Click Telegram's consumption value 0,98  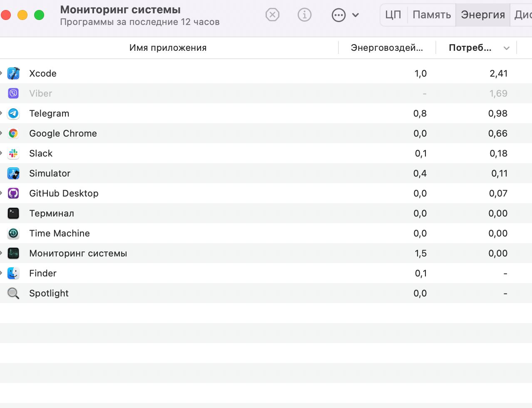(498, 113)
